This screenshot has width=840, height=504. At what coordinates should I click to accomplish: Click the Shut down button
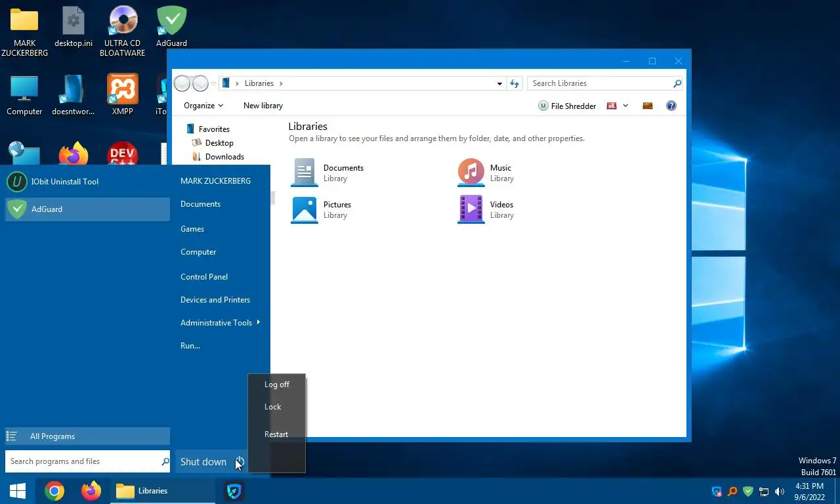coord(203,462)
